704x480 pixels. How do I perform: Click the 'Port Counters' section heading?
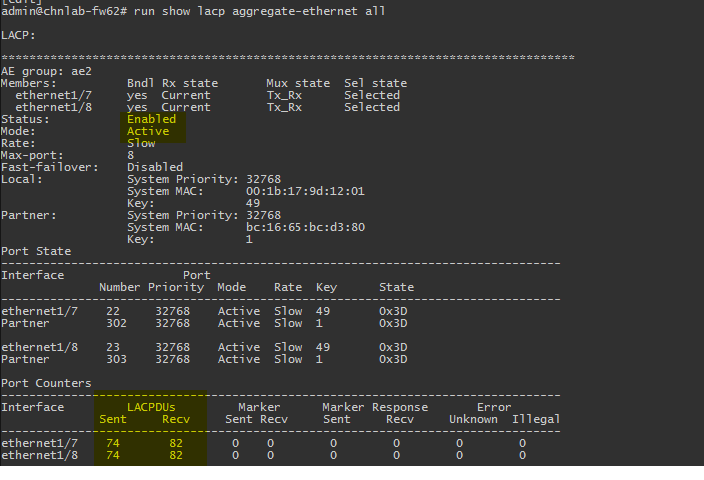(46, 383)
